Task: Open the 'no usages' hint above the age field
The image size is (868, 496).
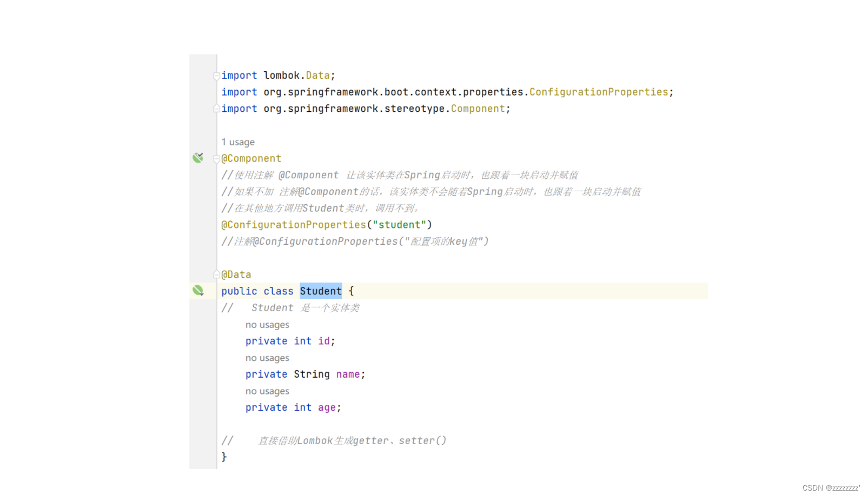Action: tap(267, 391)
